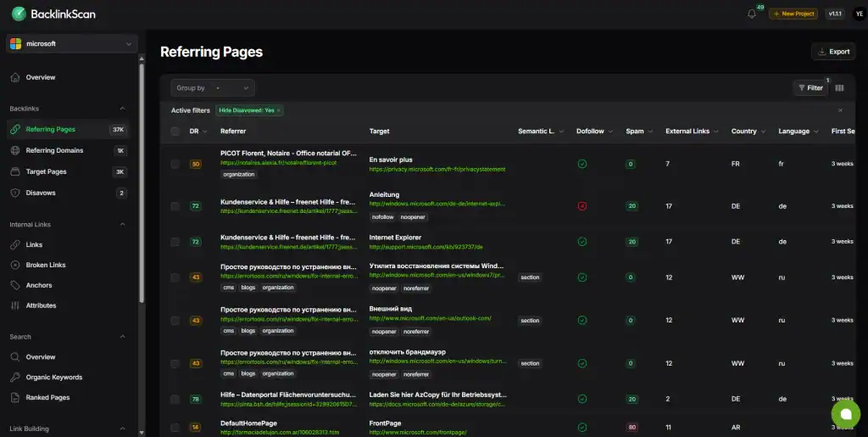Dismiss the active filters bar
The height and width of the screenshot is (437, 868).
[x=840, y=110]
